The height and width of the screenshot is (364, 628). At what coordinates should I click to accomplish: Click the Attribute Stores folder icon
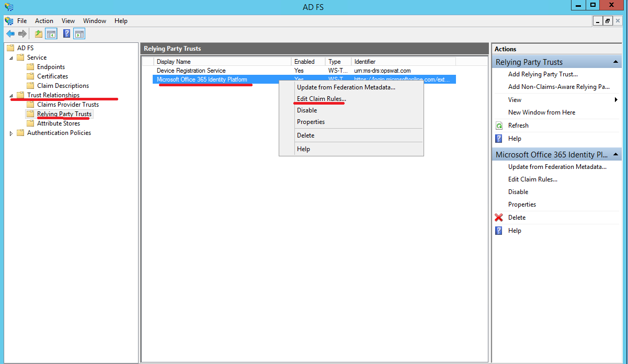click(x=30, y=123)
